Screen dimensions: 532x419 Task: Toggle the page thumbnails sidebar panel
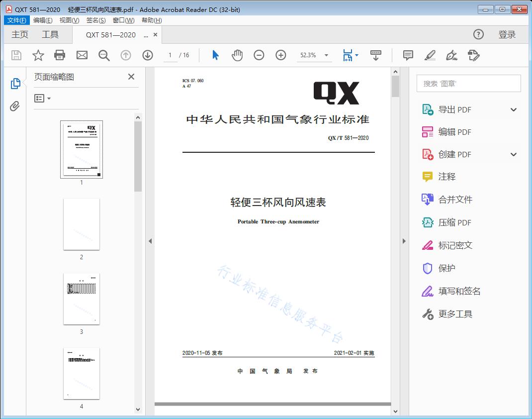[x=15, y=83]
